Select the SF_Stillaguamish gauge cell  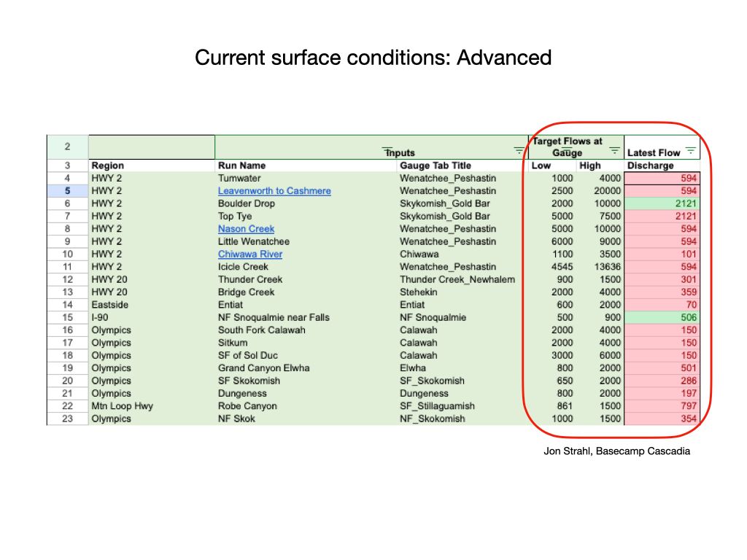[x=462, y=406]
